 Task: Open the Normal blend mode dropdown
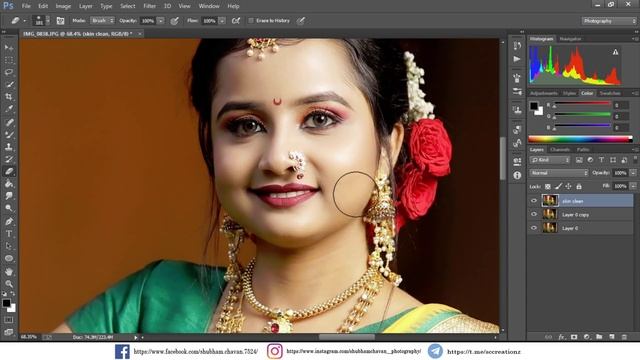pyautogui.click(x=559, y=173)
